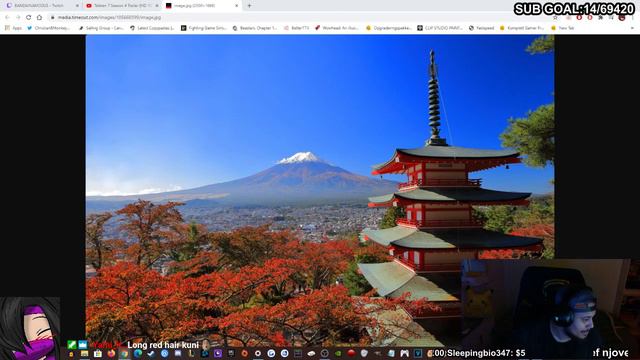Reload the current page

[28, 18]
